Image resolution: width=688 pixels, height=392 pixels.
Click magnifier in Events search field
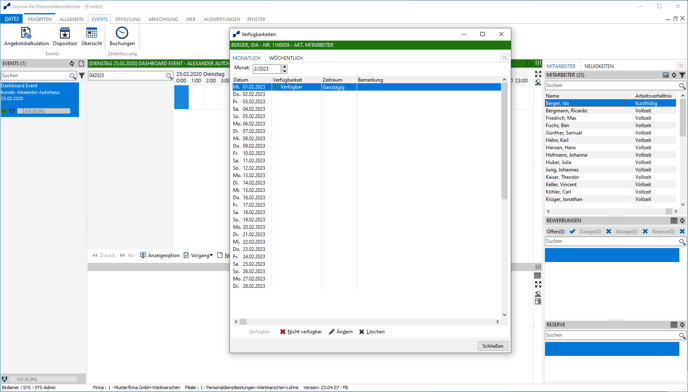(x=72, y=76)
